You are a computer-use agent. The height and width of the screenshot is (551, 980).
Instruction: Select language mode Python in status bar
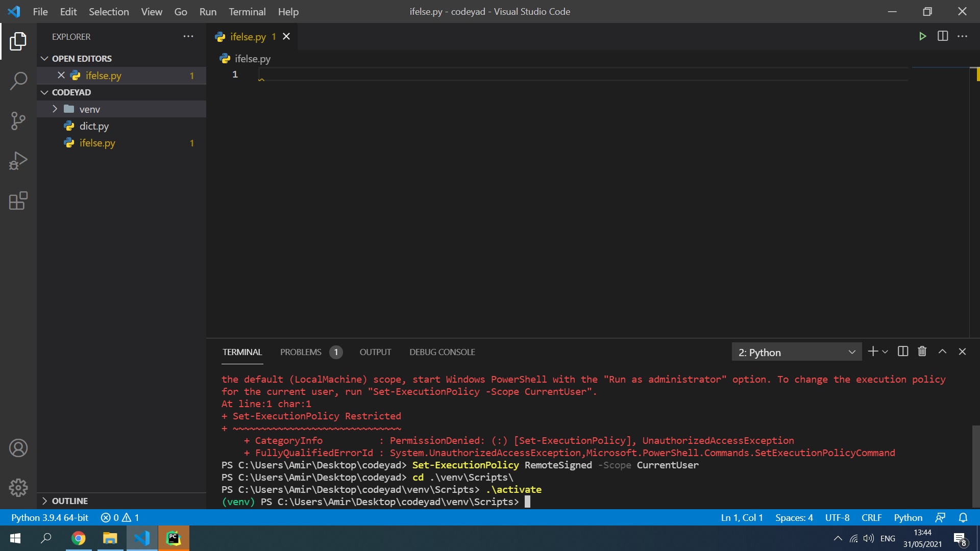pos(908,517)
